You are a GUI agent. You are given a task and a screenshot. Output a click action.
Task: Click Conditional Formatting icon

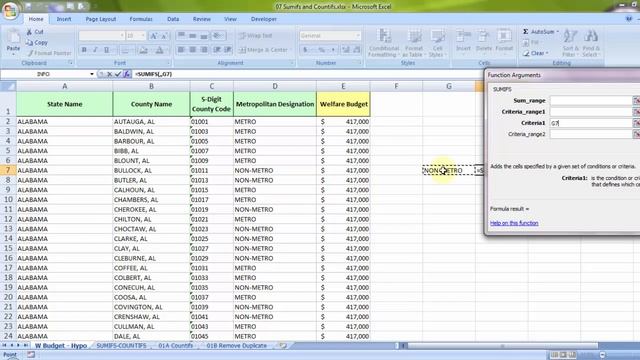tap(384, 37)
